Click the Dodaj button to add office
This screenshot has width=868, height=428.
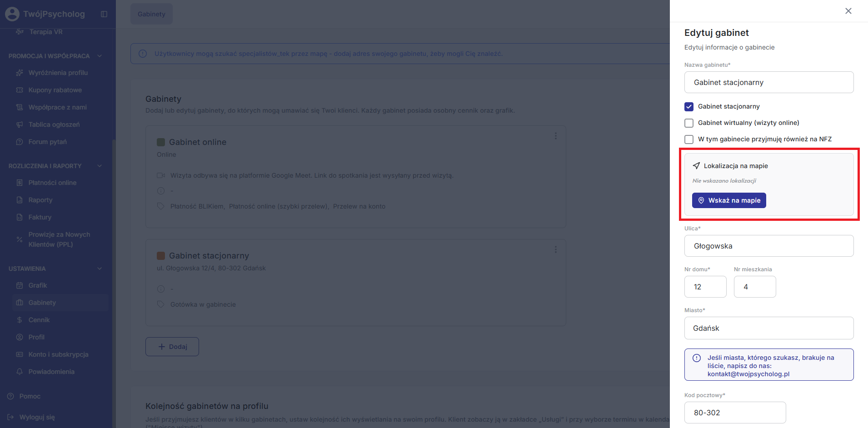point(172,347)
